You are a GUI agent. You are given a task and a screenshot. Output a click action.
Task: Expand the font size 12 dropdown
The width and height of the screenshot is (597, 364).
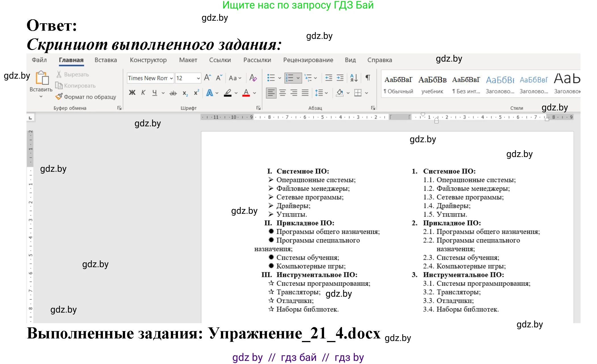pos(198,78)
